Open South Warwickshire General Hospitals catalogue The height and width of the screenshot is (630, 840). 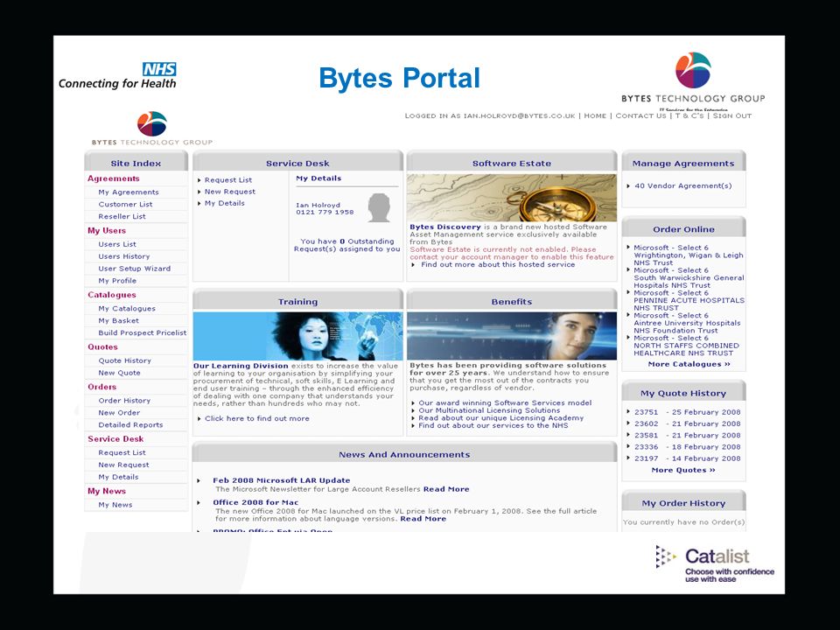click(689, 278)
